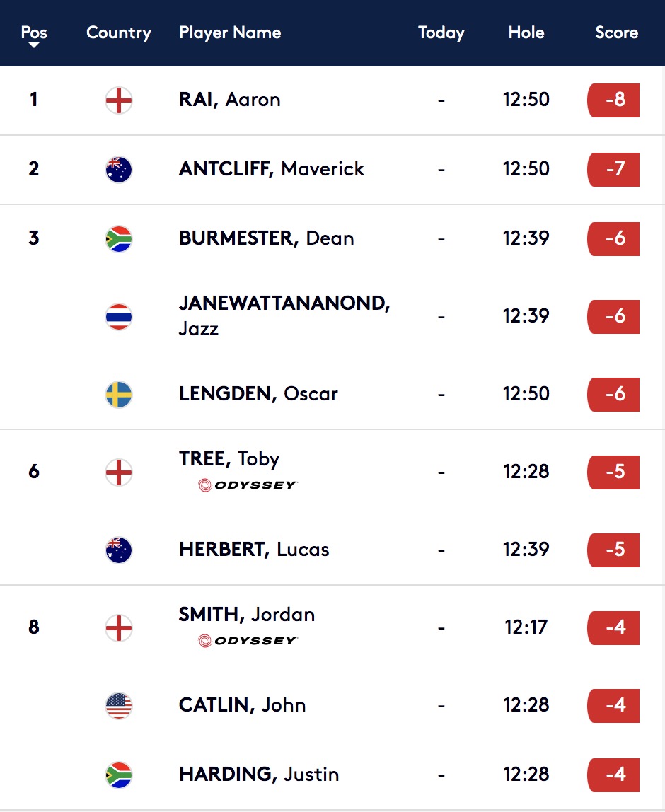The height and width of the screenshot is (812, 665).
Task: Click Jordan Smith's 12:17 tee time
Action: pyautogui.click(x=526, y=627)
